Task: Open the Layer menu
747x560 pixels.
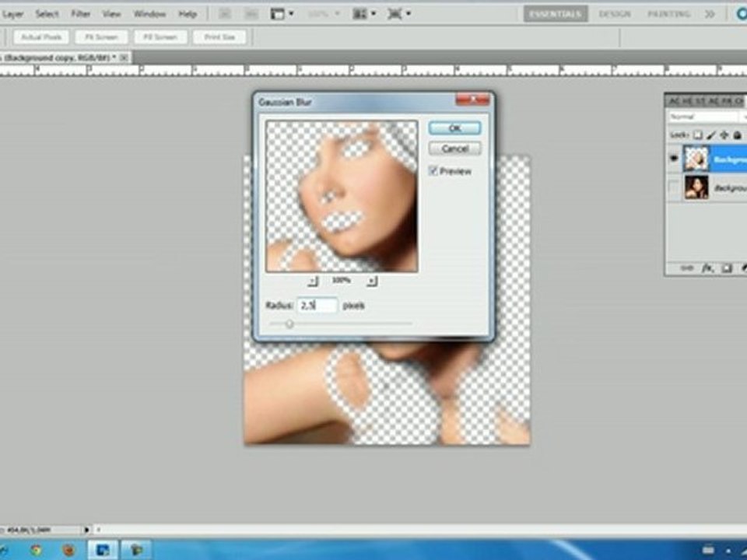Action: pyautogui.click(x=13, y=14)
